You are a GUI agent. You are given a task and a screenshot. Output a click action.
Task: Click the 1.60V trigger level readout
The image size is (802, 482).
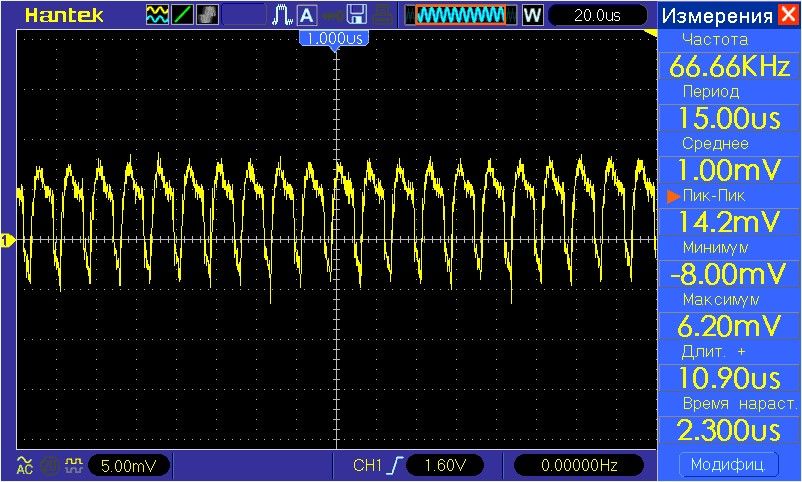[445, 466]
